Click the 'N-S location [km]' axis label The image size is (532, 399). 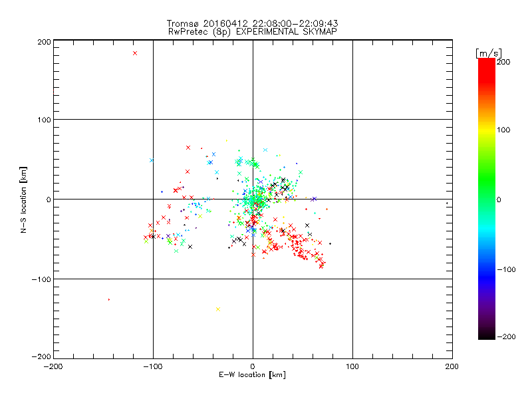pyautogui.click(x=23, y=199)
